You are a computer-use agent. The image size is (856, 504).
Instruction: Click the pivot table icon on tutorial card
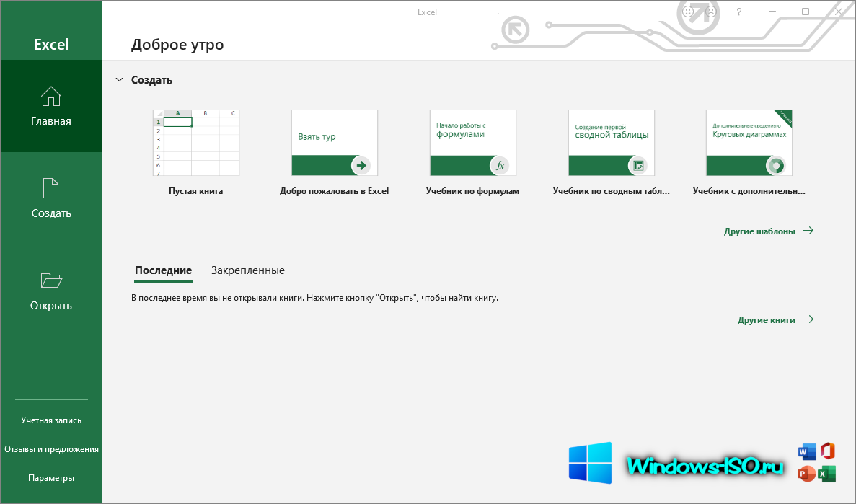pyautogui.click(x=637, y=165)
